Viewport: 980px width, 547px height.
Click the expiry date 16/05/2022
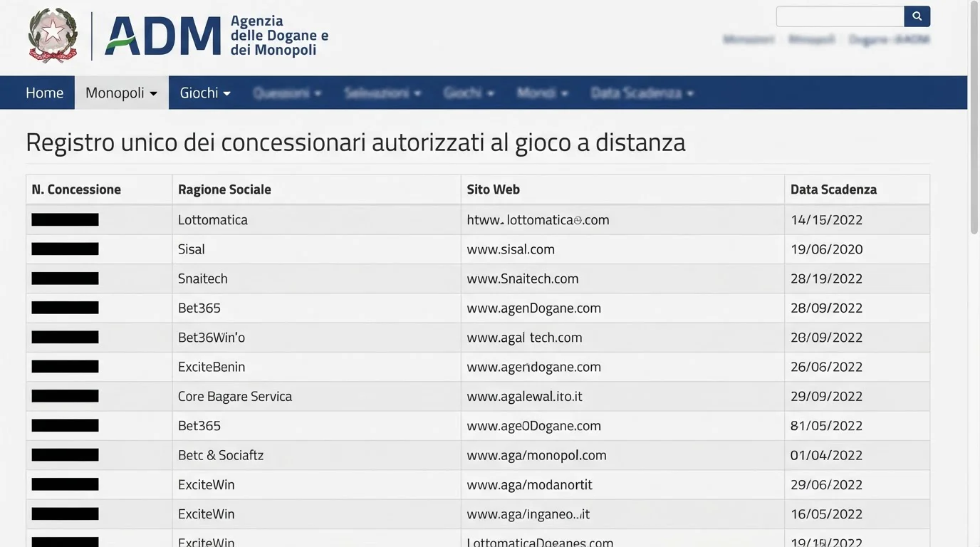click(x=826, y=514)
